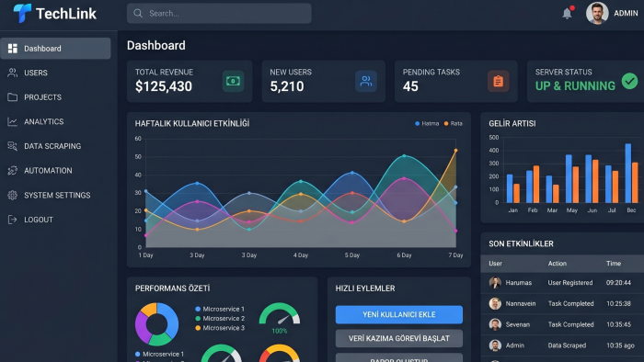Sort by User column header
644x362 pixels.
tap(495, 264)
